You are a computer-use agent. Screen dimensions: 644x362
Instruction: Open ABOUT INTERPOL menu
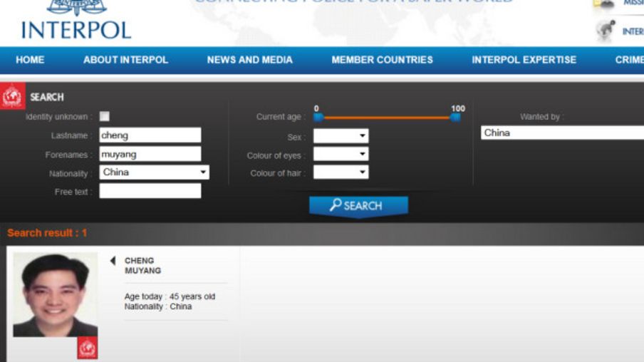click(125, 60)
